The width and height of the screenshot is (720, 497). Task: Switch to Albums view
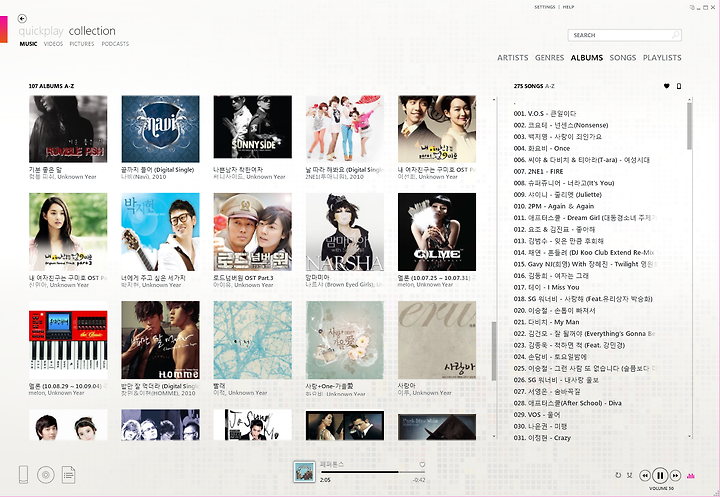point(587,57)
